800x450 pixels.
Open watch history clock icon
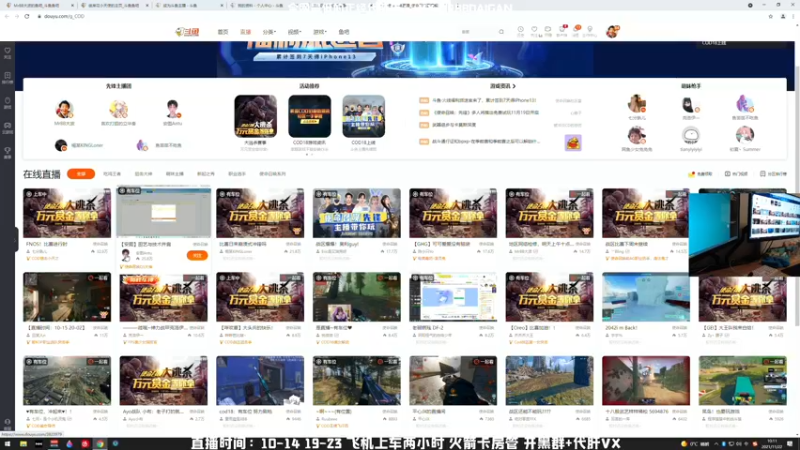520,31
